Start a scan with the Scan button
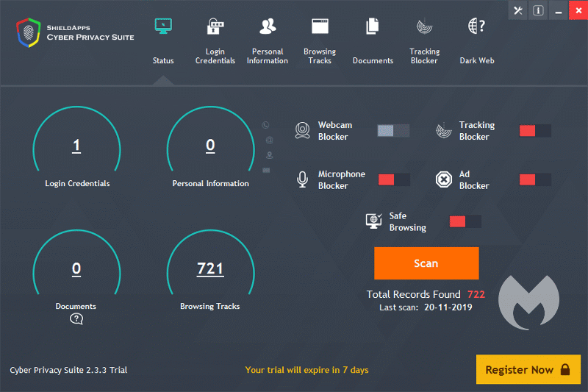 click(x=426, y=263)
